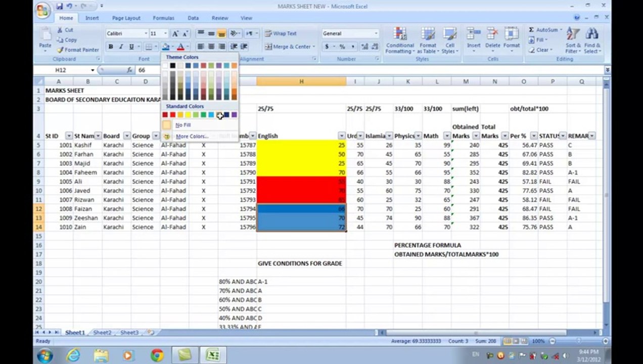The image size is (643, 364).
Task: Click the Increase Decimal icon
Action: pyautogui.click(x=364, y=47)
